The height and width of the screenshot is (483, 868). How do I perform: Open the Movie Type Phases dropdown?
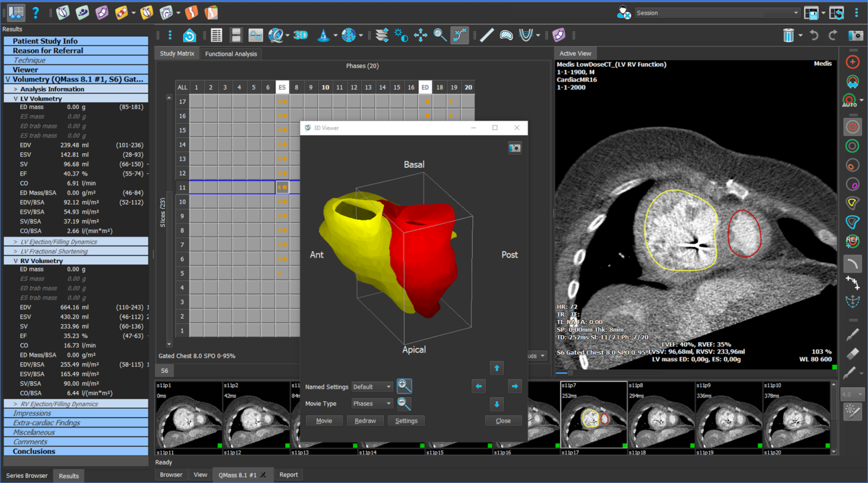(x=372, y=404)
